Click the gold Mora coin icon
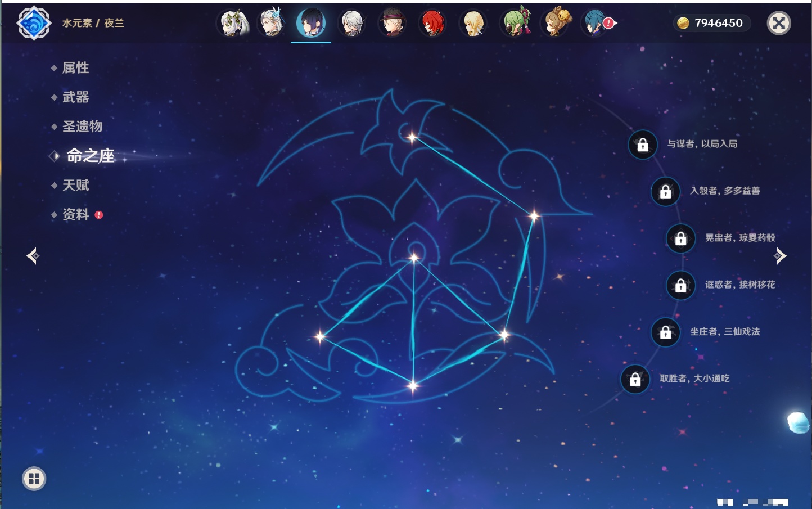Viewport: 812px width, 509px height. pos(683,23)
